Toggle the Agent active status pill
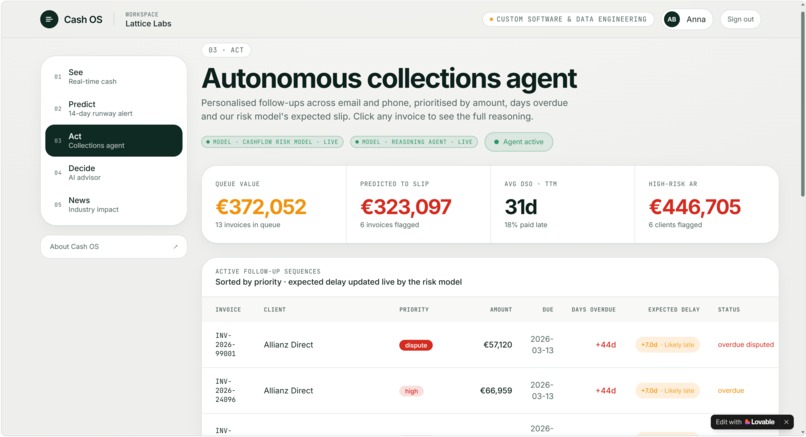Viewport: 806px width, 437px height. [x=519, y=142]
